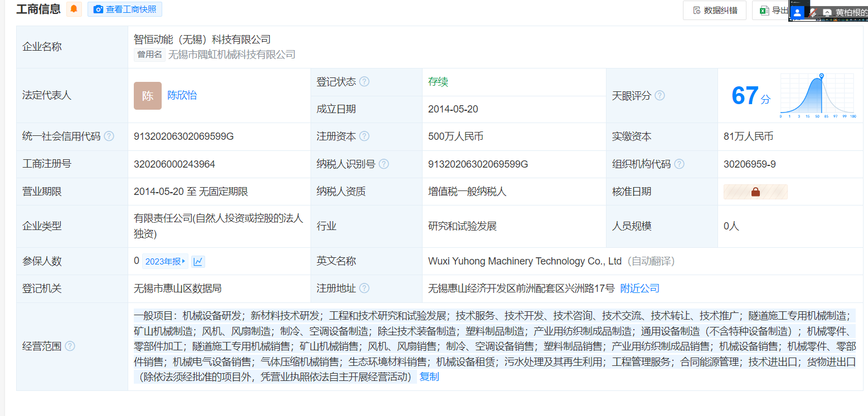Click the blue user avatar icon in overlay
The image size is (868, 416).
coord(798,12)
